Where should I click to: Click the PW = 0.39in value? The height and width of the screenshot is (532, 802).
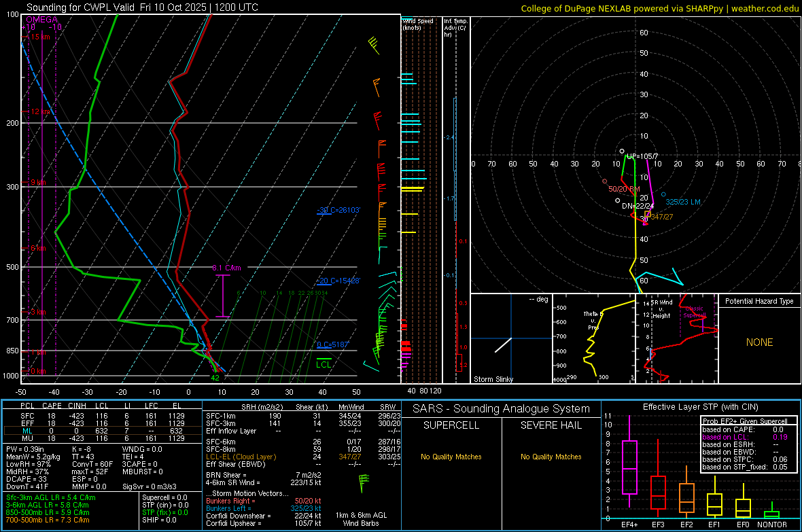(x=25, y=449)
